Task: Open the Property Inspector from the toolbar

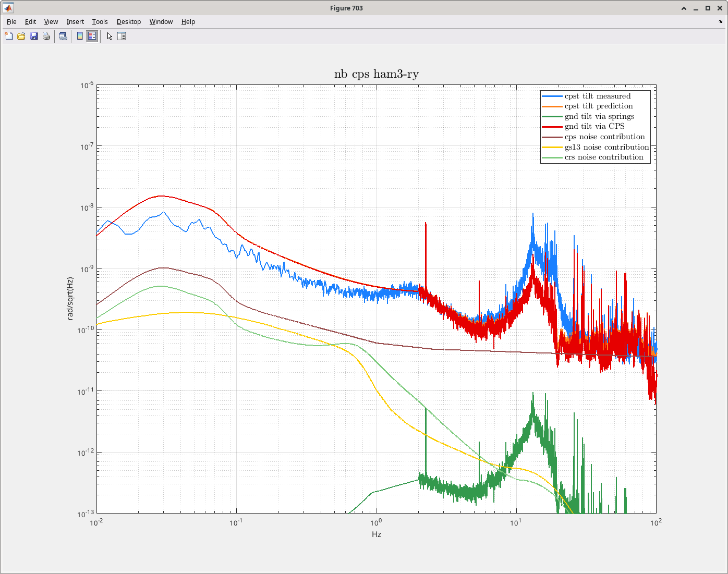Action: pyautogui.click(x=122, y=36)
